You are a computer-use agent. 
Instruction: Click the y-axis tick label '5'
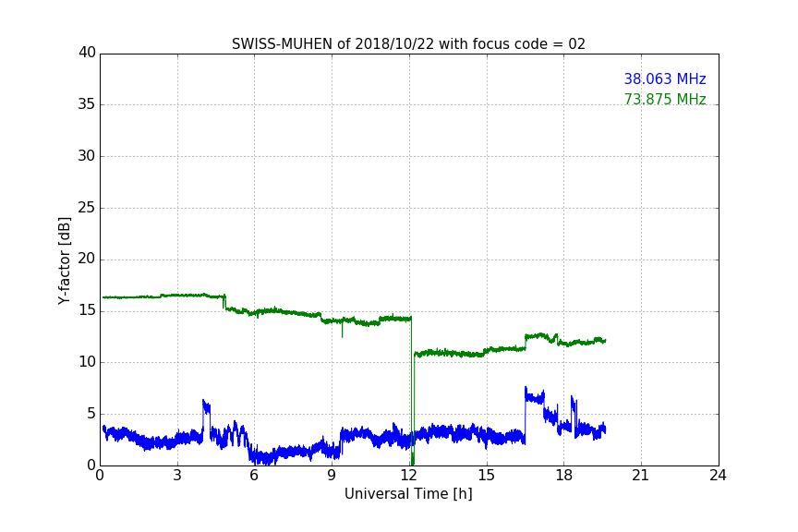(x=91, y=414)
